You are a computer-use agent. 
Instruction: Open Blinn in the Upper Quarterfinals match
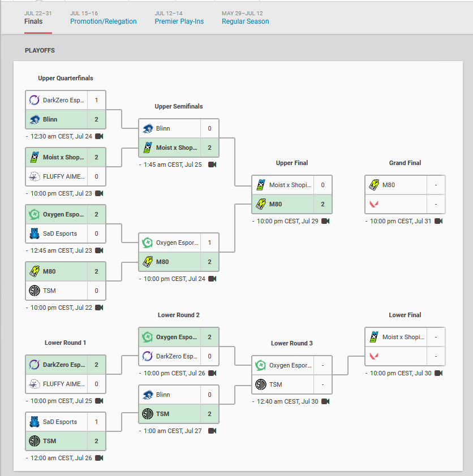(x=66, y=119)
